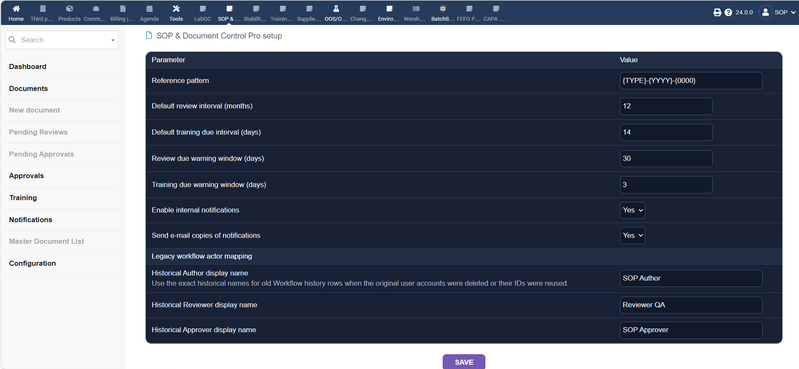Open Training in the sidebar

click(x=23, y=198)
